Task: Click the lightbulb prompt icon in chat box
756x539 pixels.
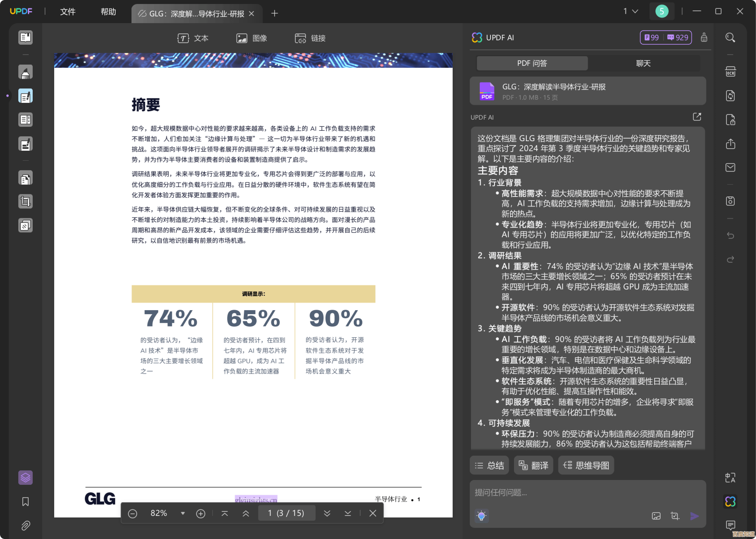Action: (481, 515)
